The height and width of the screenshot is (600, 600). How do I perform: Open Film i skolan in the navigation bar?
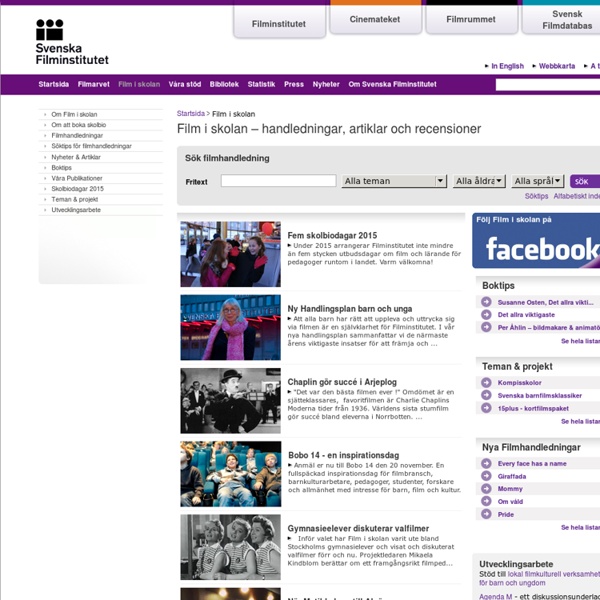coord(139,84)
